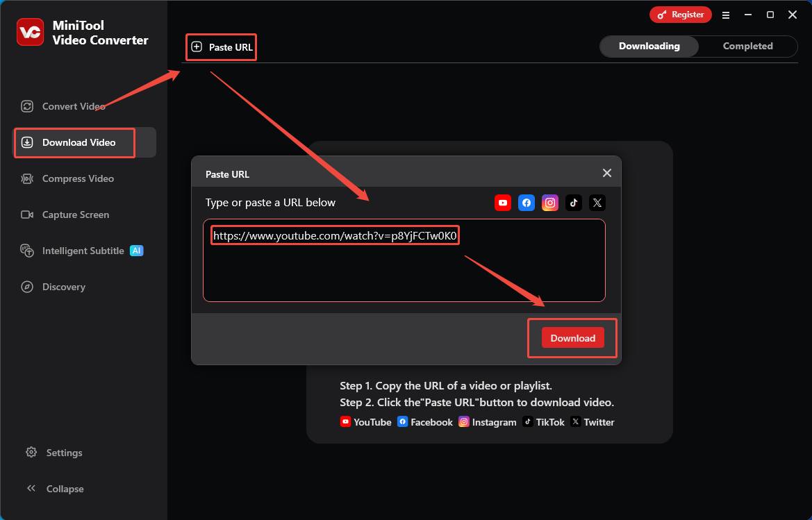Open the Compress Video tool
Screen dimensions: 812x520
[x=76, y=178]
